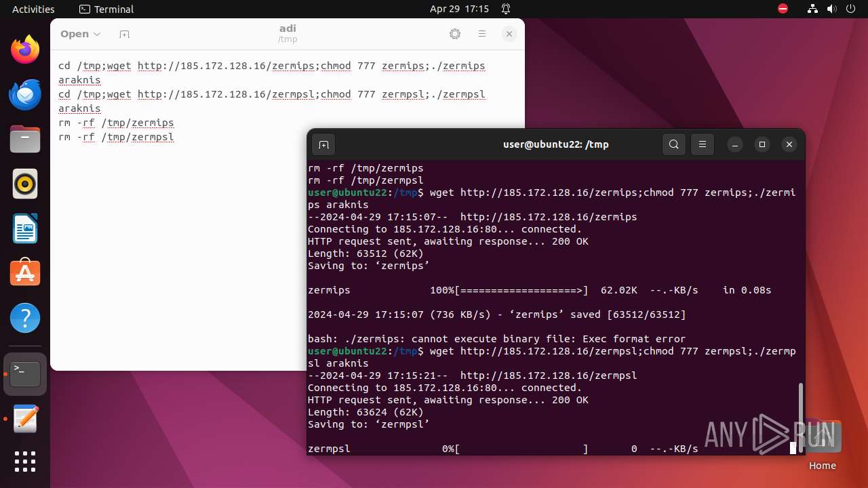Screen dimensions: 868x488
Task: Switch to Terminal via dock icon
Action: coord(25,374)
